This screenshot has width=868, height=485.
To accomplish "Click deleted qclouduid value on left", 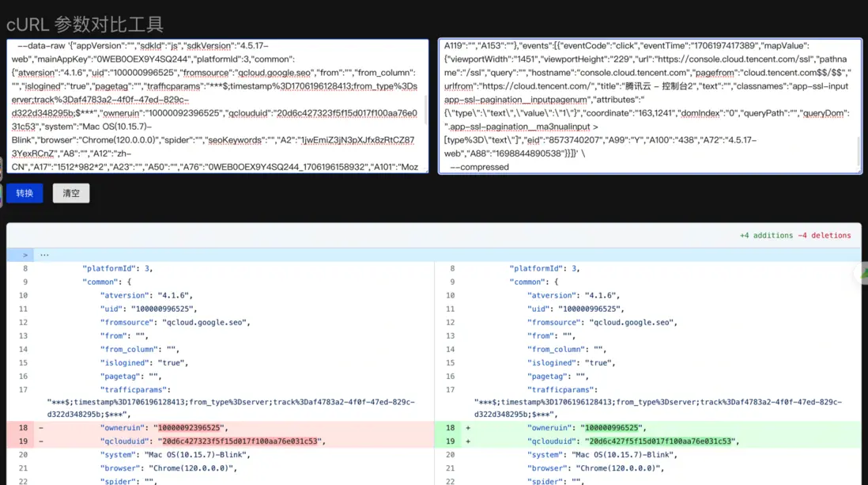I will coord(240,441).
